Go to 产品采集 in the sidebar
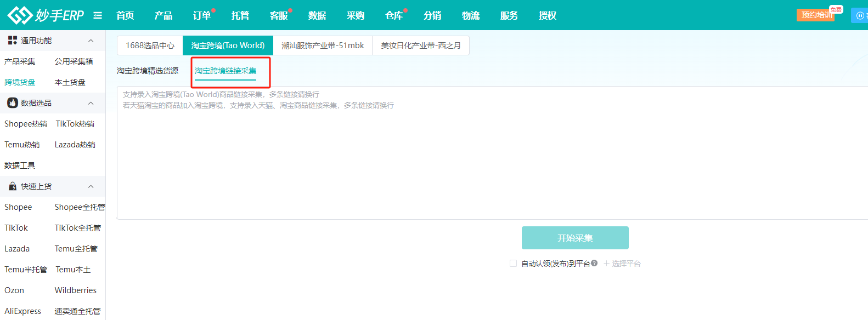Image resolution: width=868 pixels, height=320 pixels. (20, 61)
